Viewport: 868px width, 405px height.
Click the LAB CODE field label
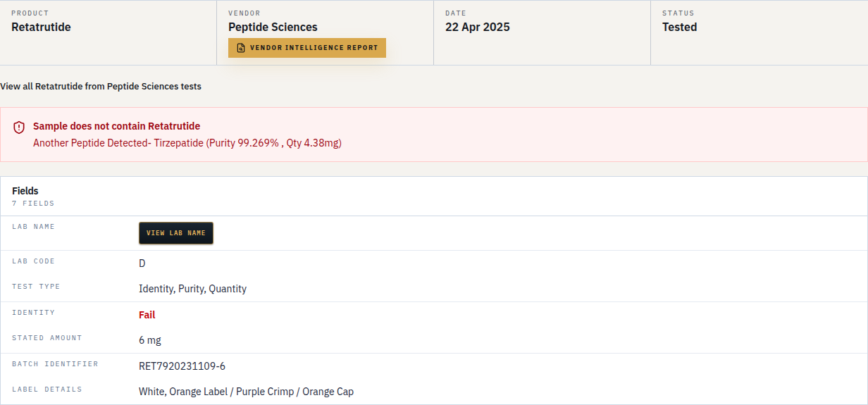click(x=33, y=261)
